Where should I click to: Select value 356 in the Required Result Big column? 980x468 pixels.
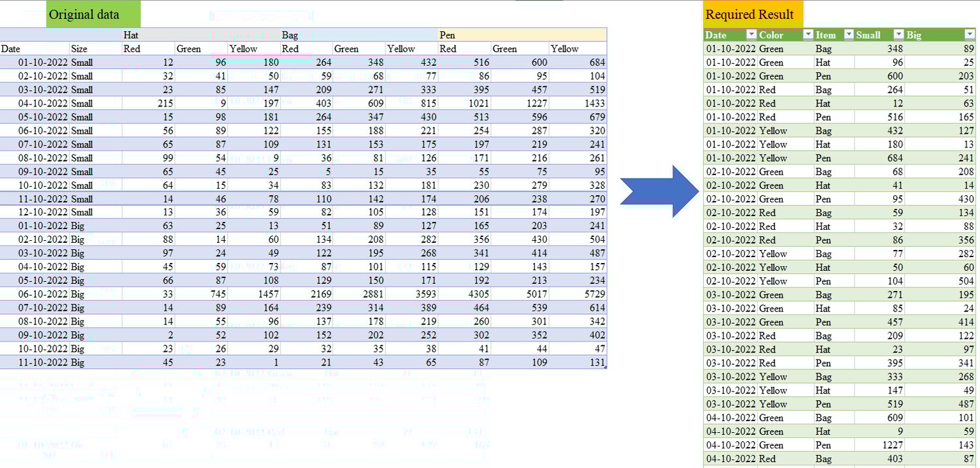coord(940,240)
